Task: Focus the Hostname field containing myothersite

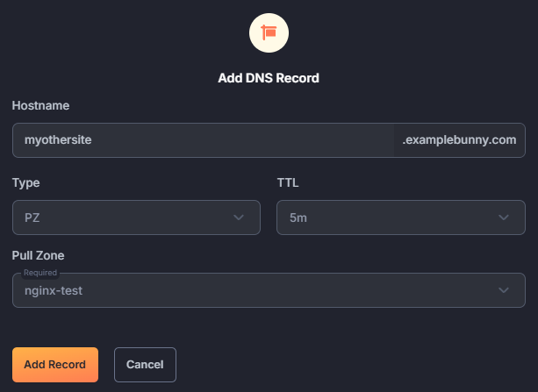Action: (203, 140)
